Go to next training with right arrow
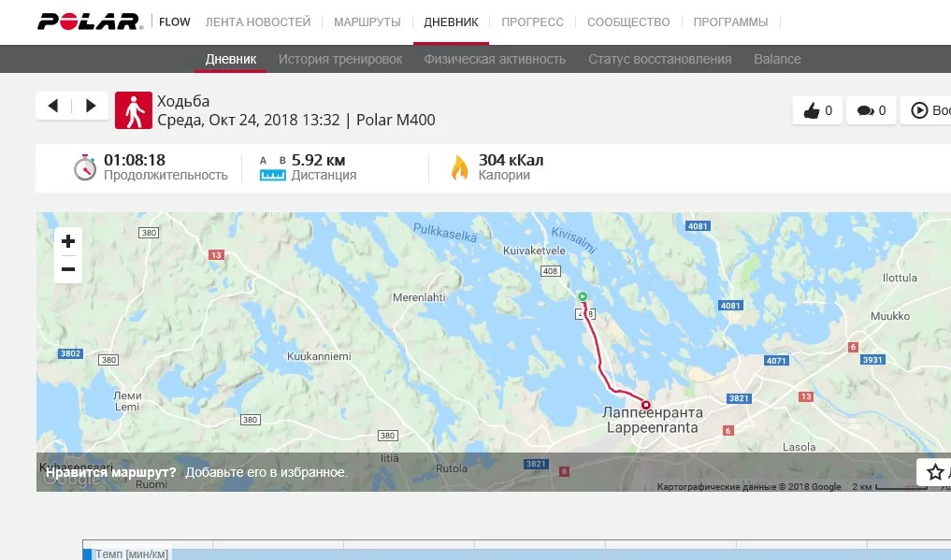Screen dimensions: 951x560 pyautogui.click(x=91, y=106)
